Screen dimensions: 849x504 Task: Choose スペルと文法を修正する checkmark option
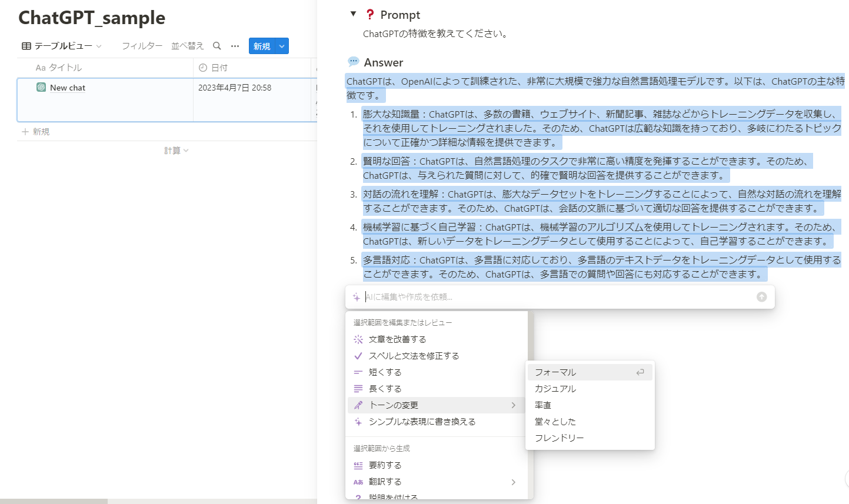point(414,356)
